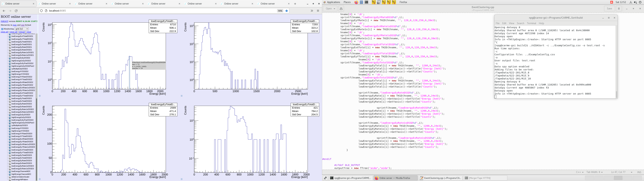644x181 pixels.
Task: Open the Applications menu
Action: click(x=334, y=2)
